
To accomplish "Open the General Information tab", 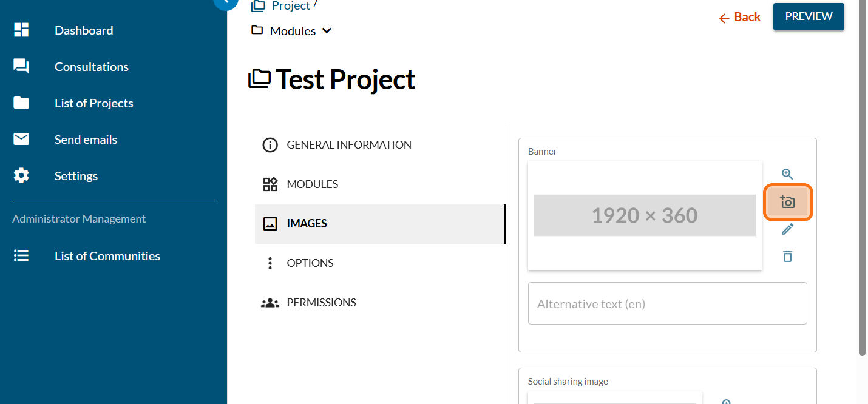I will 349,145.
